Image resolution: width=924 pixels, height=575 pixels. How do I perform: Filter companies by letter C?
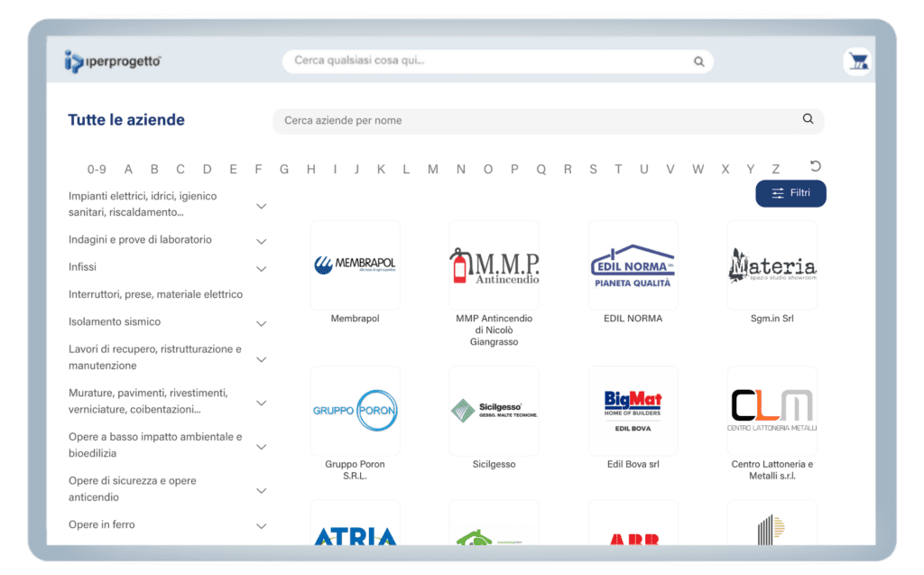click(x=180, y=170)
